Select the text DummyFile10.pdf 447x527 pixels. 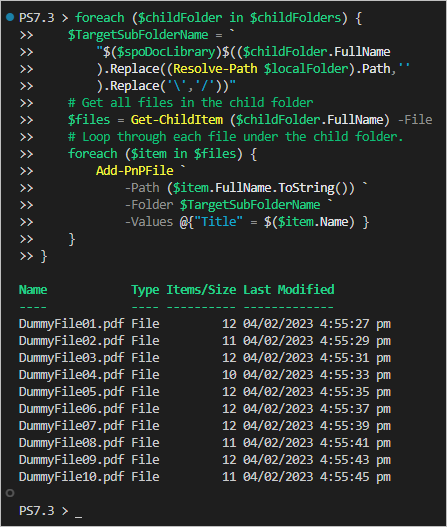point(72,477)
